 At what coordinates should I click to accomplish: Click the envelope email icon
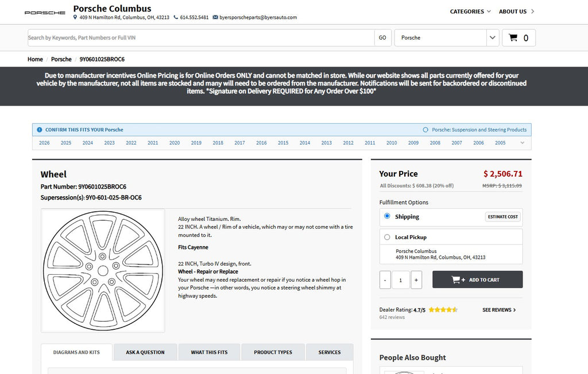click(x=215, y=18)
